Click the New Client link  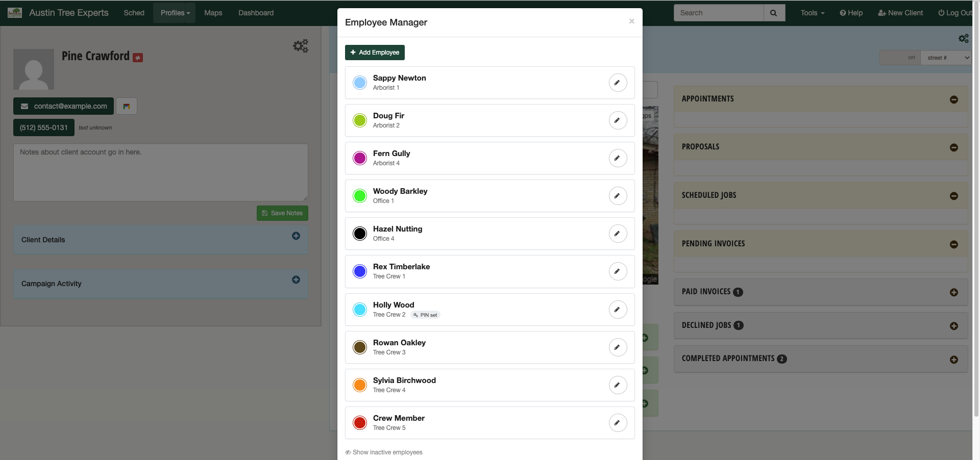click(900, 13)
